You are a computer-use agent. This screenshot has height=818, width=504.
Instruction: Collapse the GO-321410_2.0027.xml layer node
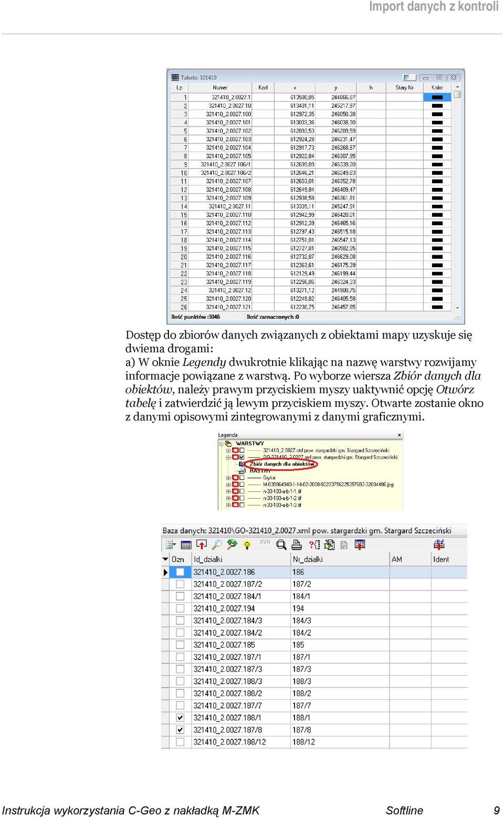coord(228,457)
